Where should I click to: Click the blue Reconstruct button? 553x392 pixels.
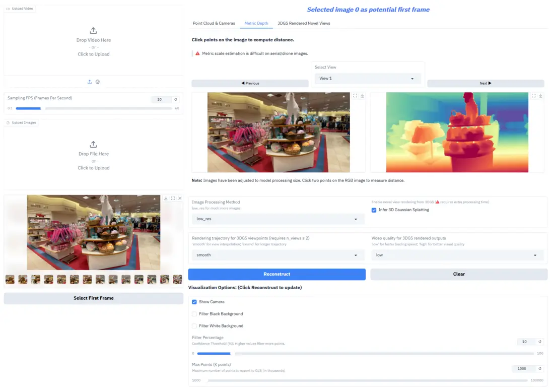[277, 274]
